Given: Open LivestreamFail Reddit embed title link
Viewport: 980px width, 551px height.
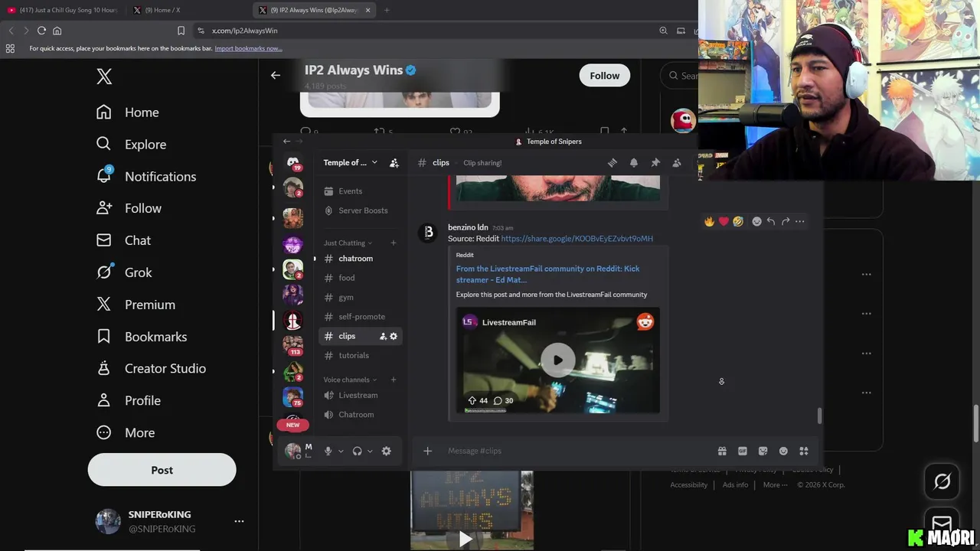Looking at the screenshot, I should click(x=547, y=274).
